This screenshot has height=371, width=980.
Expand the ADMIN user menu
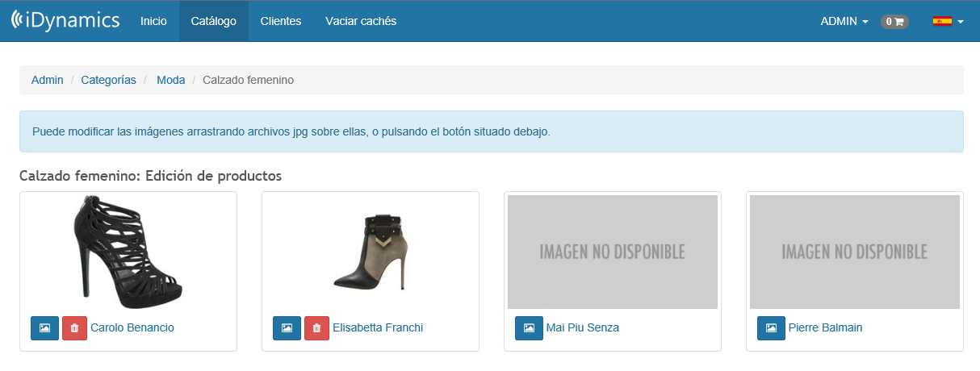click(844, 22)
